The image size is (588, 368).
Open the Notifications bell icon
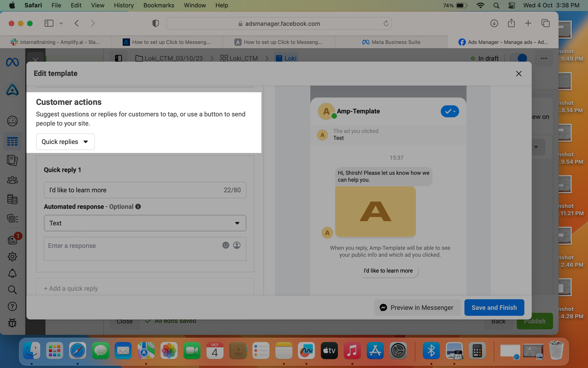(12, 273)
